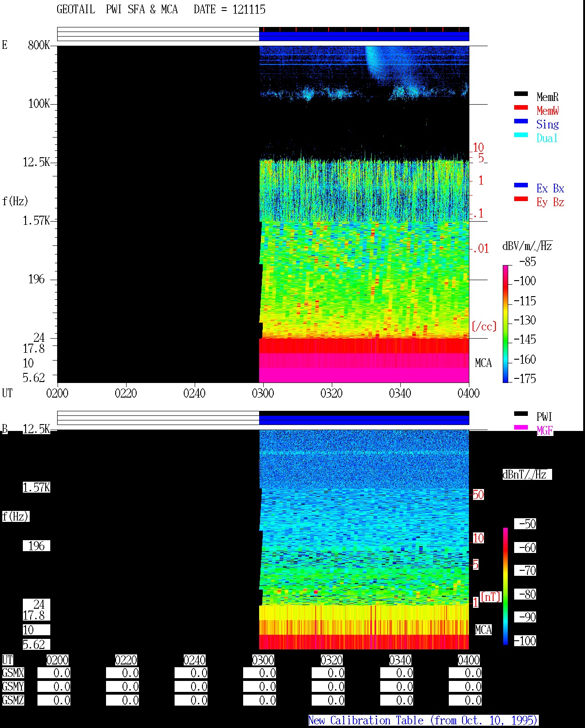Click the red "50" label beside B spectrogram
Image resolution: width=585 pixels, height=728 pixels.
(x=478, y=494)
